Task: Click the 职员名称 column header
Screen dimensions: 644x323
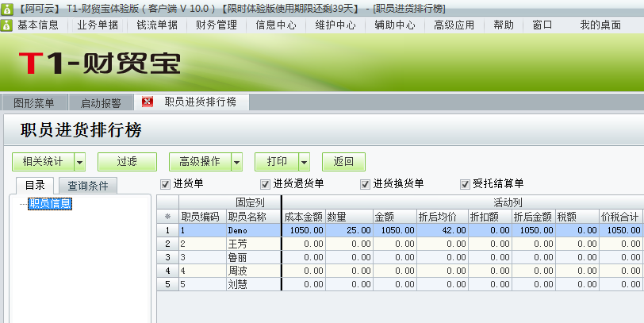Action: (254, 217)
